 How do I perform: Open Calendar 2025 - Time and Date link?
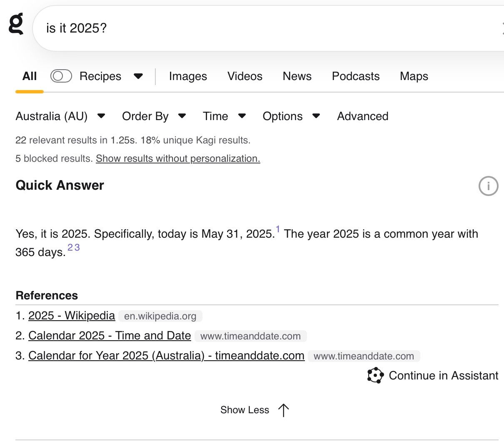(110, 336)
